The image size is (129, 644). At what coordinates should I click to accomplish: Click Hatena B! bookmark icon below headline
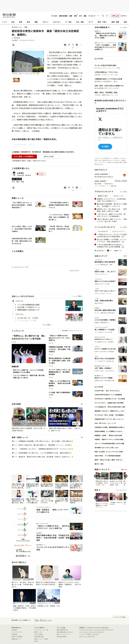point(77,45)
